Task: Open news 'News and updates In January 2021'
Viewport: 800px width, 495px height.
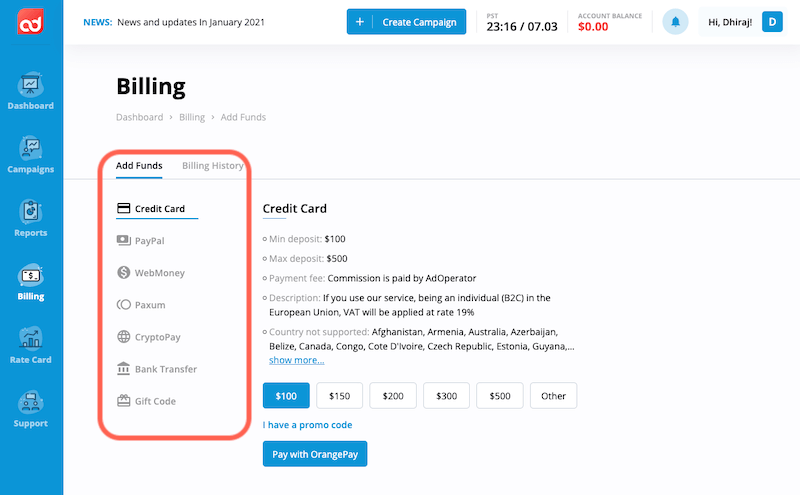Action: [x=191, y=22]
